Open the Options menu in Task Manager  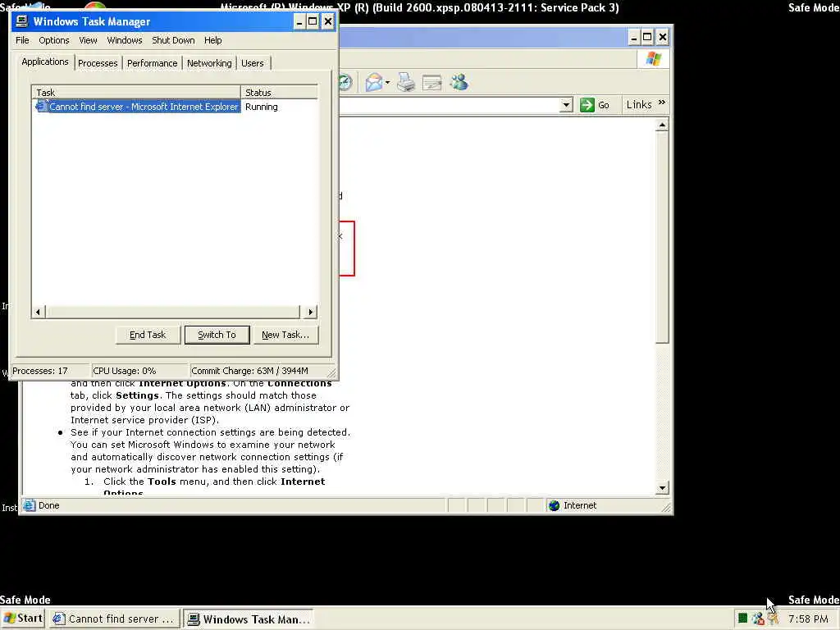53,40
